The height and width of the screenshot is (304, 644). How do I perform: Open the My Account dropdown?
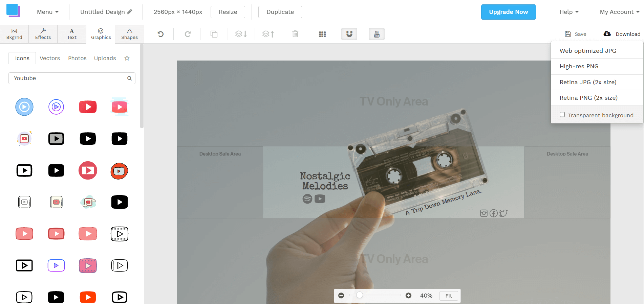click(620, 12)
